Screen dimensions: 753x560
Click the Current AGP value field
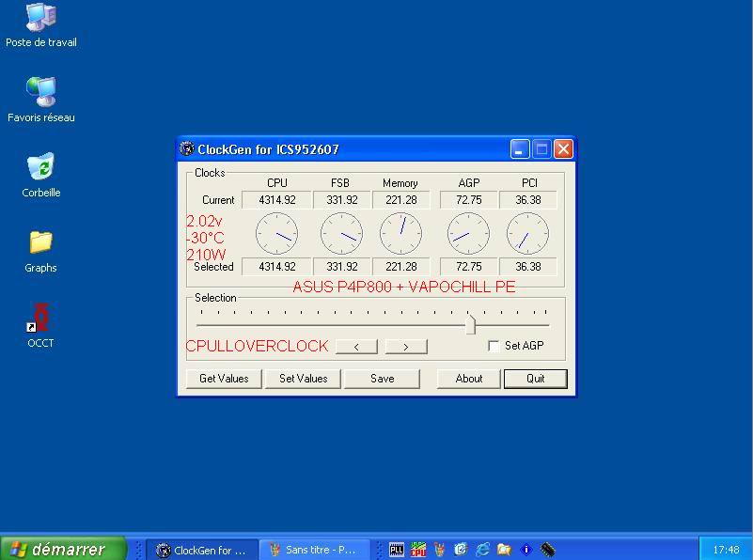tap(469, 200)
